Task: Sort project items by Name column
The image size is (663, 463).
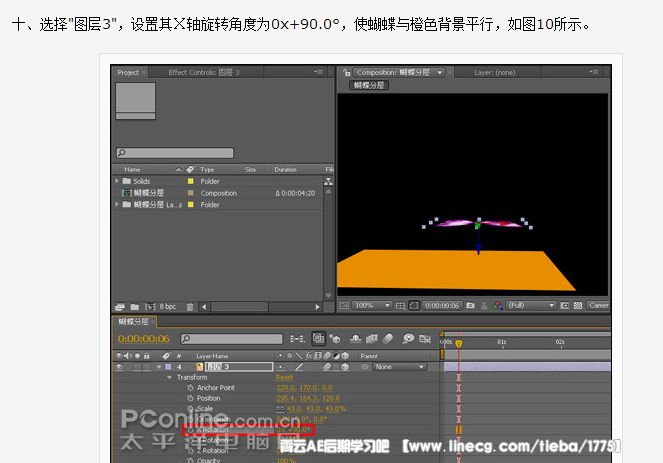Action: point(132,169)
